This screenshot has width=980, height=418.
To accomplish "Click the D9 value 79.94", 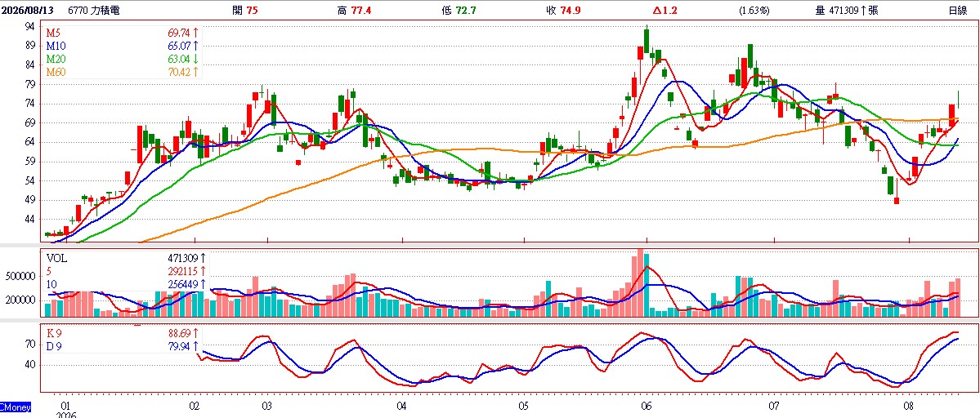I will (179, 346).
